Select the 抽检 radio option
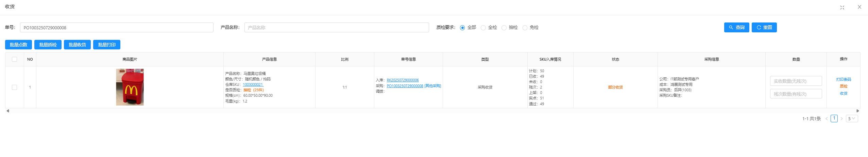868x157 pixels. pos(504,28)
